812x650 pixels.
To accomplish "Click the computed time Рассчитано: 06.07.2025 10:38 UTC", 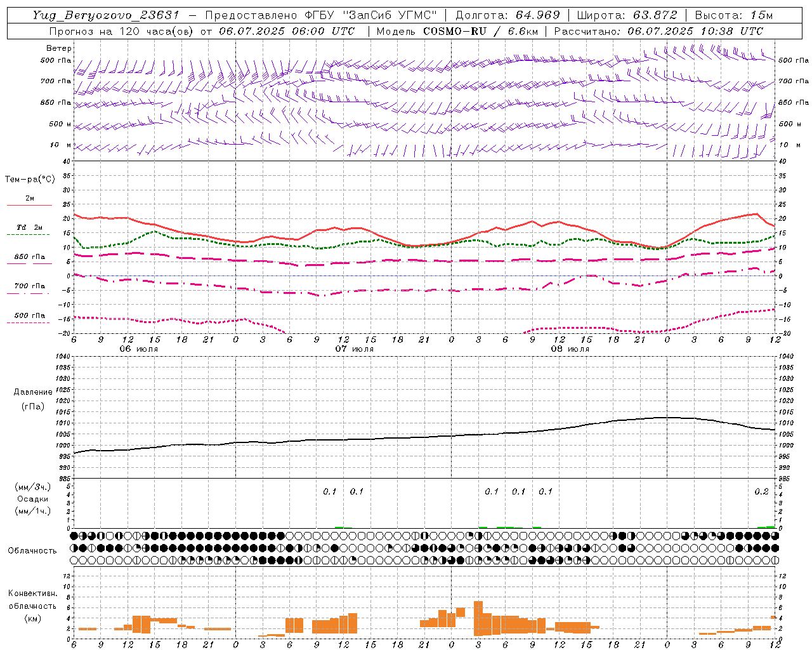I will [658, 31].
